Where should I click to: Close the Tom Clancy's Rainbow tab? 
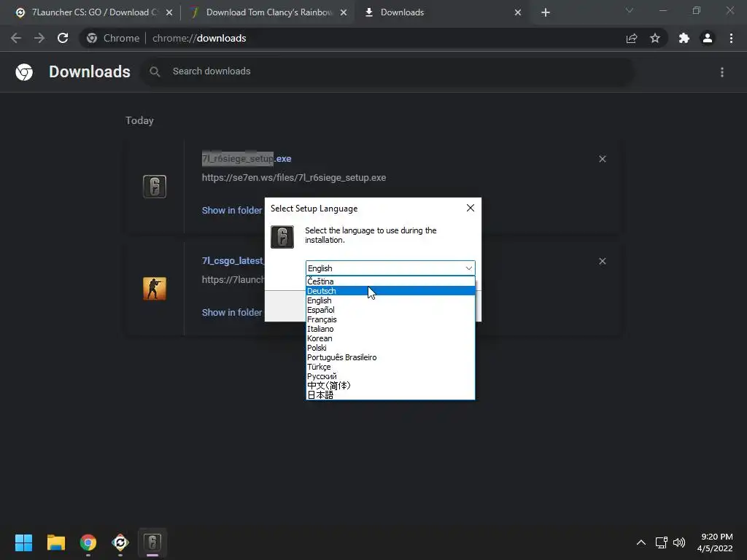tap(344, 12)
